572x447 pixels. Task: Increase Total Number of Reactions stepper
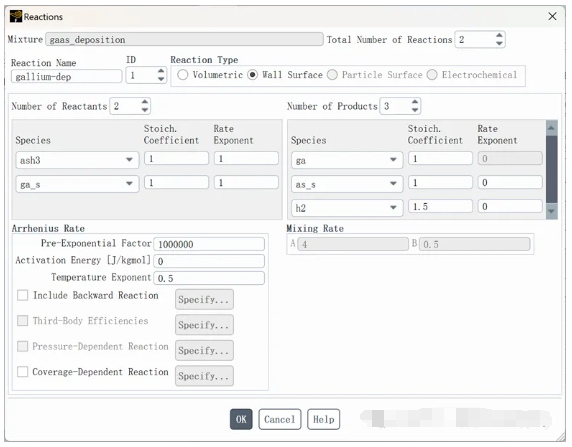pos(499,35)
